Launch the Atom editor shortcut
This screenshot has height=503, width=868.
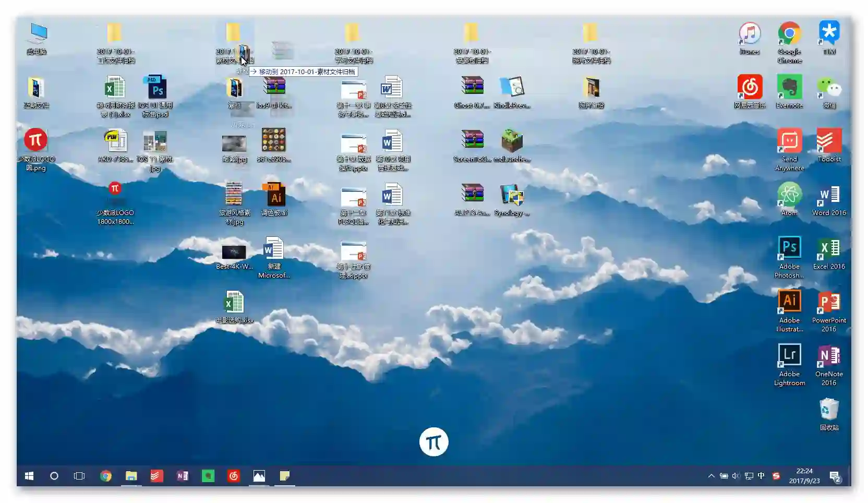(x=789, y=195)
